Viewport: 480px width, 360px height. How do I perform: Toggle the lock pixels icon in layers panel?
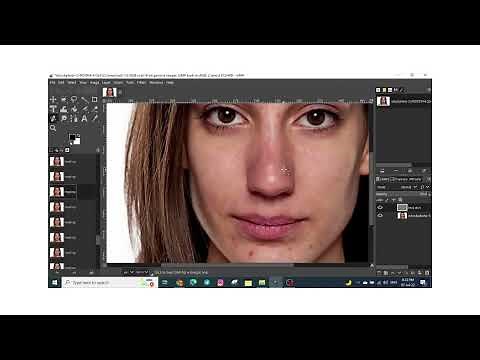click(x=387, y=200)
